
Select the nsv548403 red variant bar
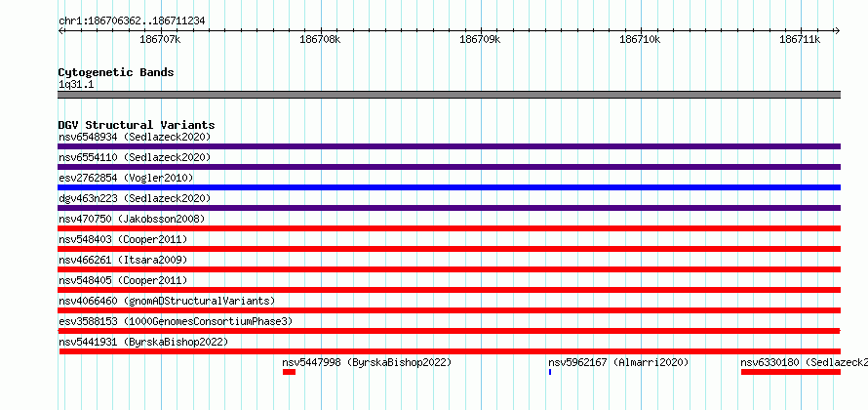coord(449,249)
